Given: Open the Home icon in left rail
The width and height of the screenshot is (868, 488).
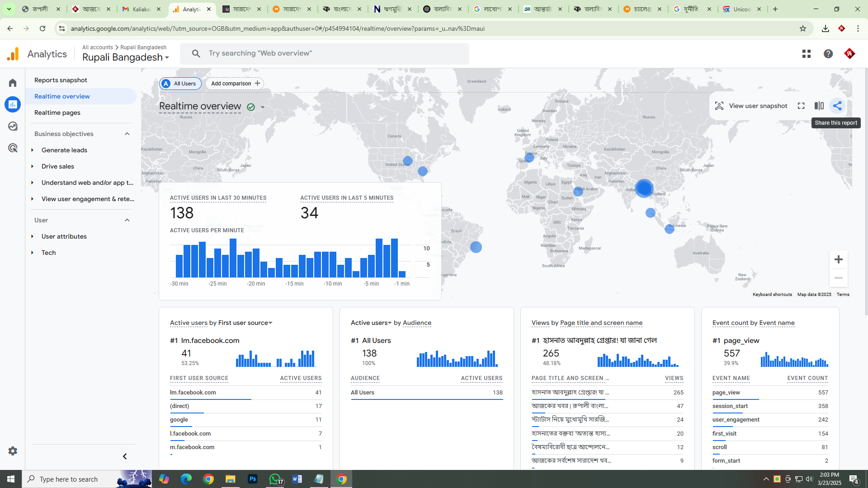Looking at the screenshot, I should coord(13,83).
